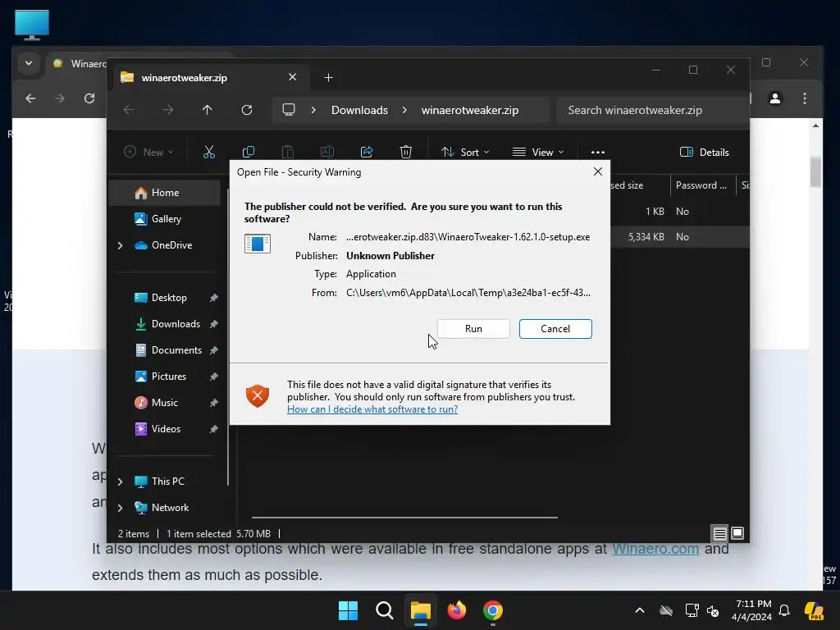The width and height of the screenshot is (840, 630).
Task: Click the Explorer Back arrow
Action: point(129,110)
